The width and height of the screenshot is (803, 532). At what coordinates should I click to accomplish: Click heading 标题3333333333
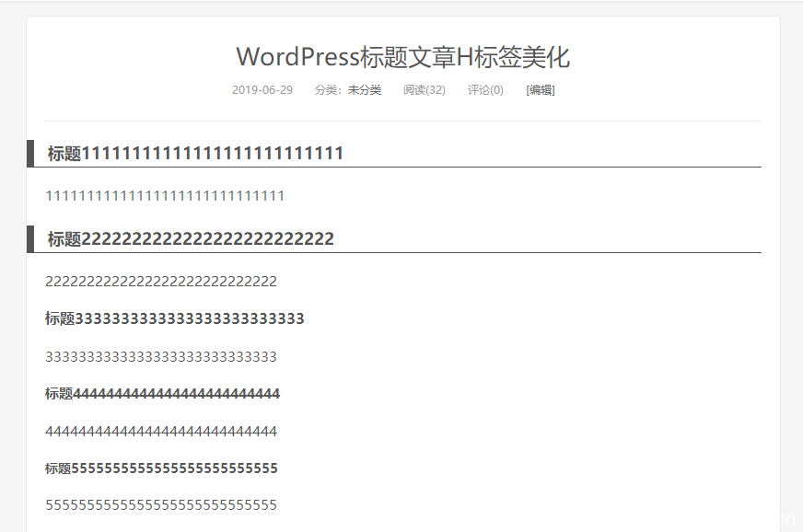coord(175,318)
